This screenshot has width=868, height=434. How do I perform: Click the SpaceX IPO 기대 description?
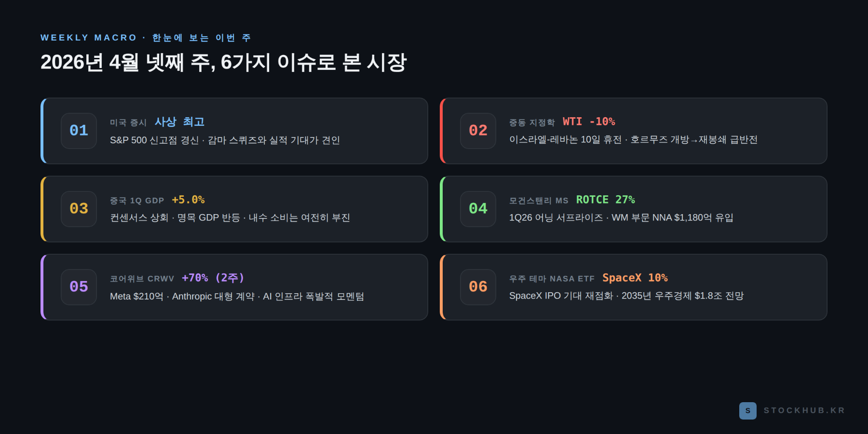tap(626, 296)
